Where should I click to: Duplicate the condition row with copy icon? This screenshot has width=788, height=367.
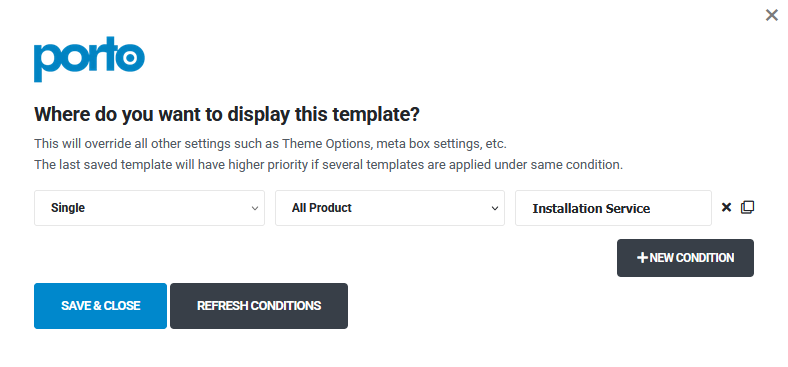748,207
